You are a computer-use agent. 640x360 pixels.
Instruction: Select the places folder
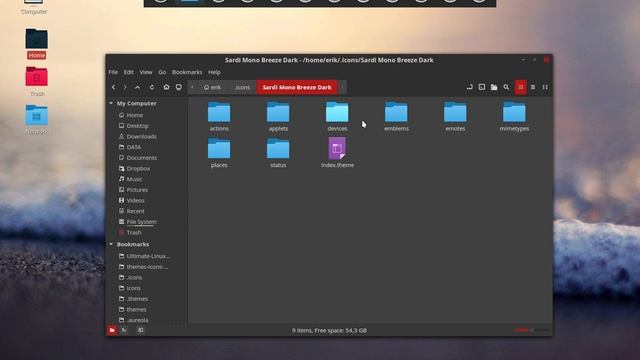(219, 153)
